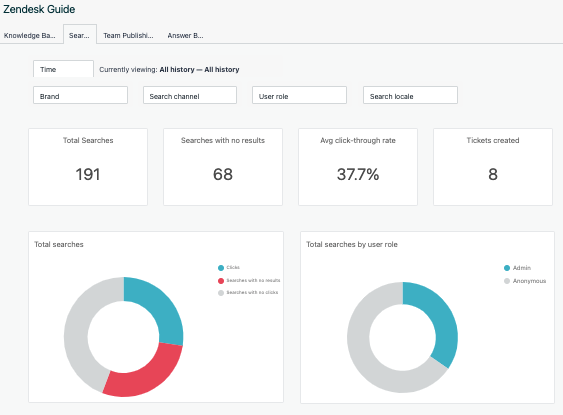The image size is (563, 415).
Task: Click the Tickets created card
Action: [x=493, y=167]
